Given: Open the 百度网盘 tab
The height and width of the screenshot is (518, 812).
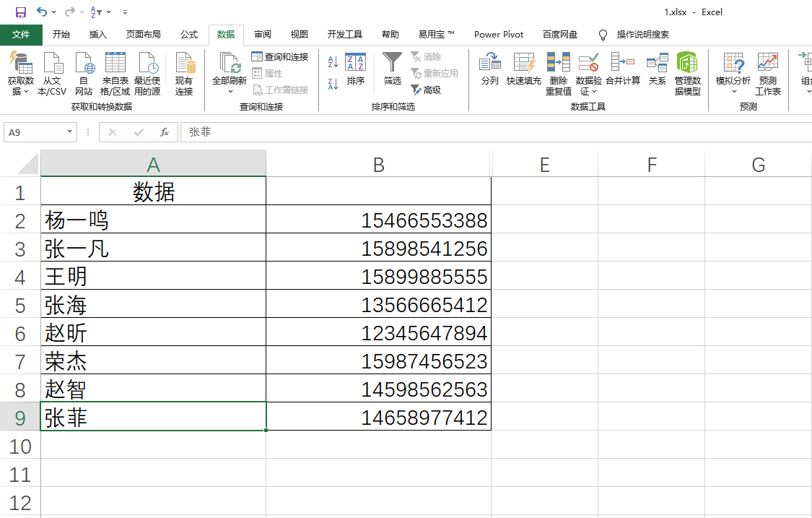Looking at the screenshot, I should [x=560, y=35].
